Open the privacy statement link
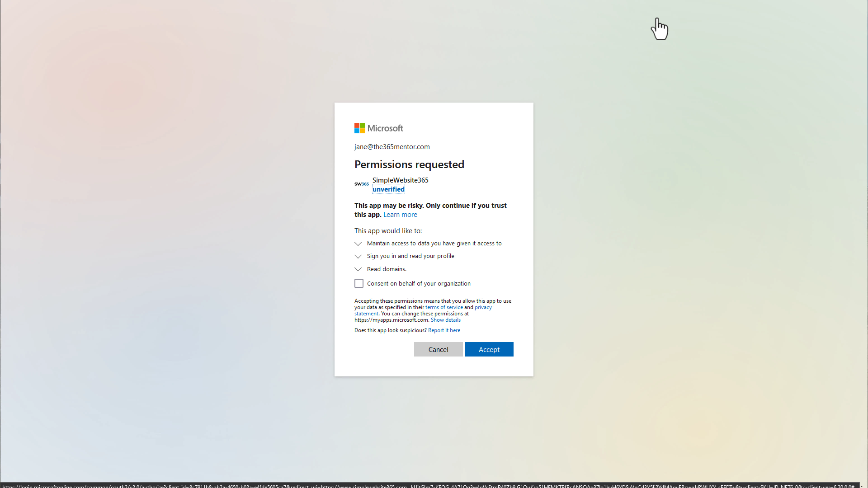The height and width of the screenshot is (488, 868). pos(483,307)
